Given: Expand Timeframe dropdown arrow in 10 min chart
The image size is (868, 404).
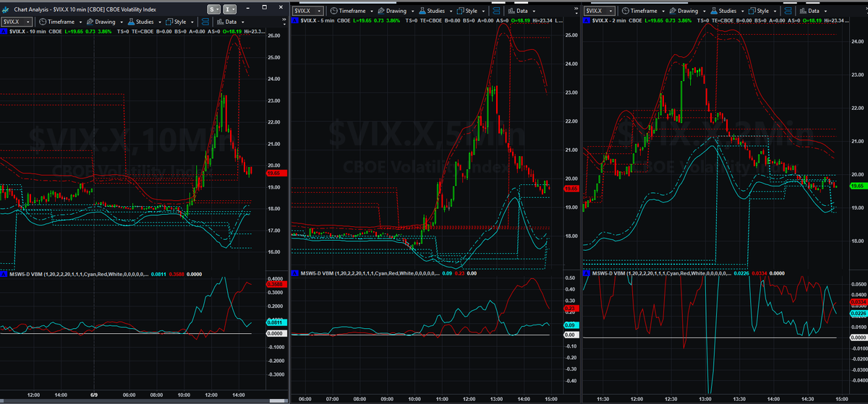Looking at the screenshot, I should (80, 22).
